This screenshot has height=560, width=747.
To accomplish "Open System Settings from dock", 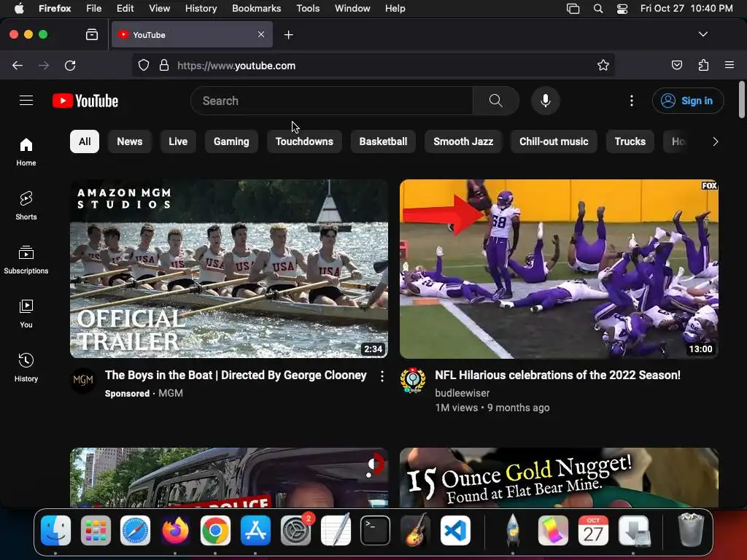I will pos(296,531).
